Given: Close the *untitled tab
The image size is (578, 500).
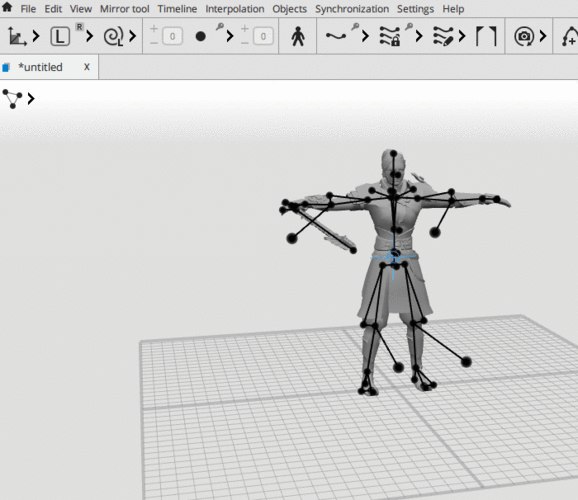Looking at the screenshot, I should 87,67.
